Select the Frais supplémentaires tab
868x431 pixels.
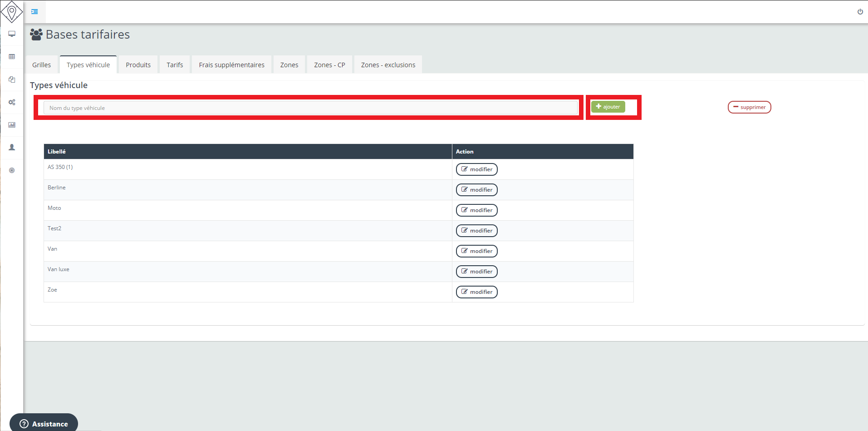click(231, 65)
